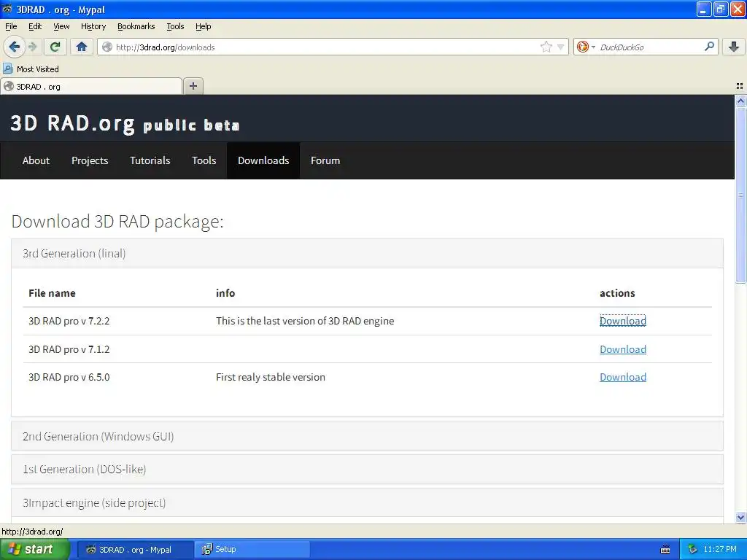Open the File menu
This screenshot has width=747, height=560.
[x=11, y=26]
